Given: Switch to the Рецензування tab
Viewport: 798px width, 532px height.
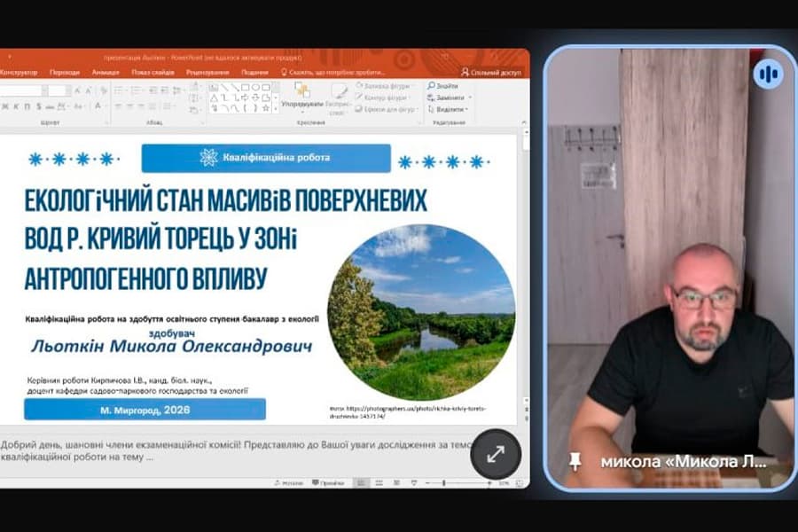Looking at the screenshot, I should (x=207, y=73).
